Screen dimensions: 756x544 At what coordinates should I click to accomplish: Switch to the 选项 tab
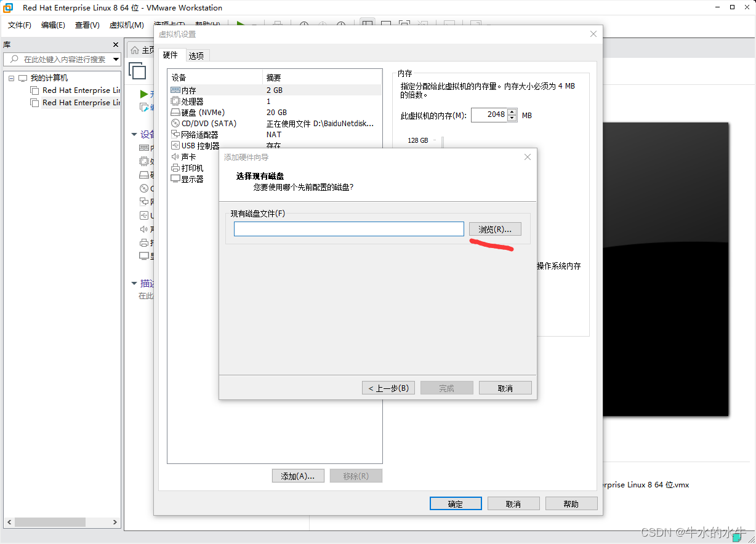[196, 55]
